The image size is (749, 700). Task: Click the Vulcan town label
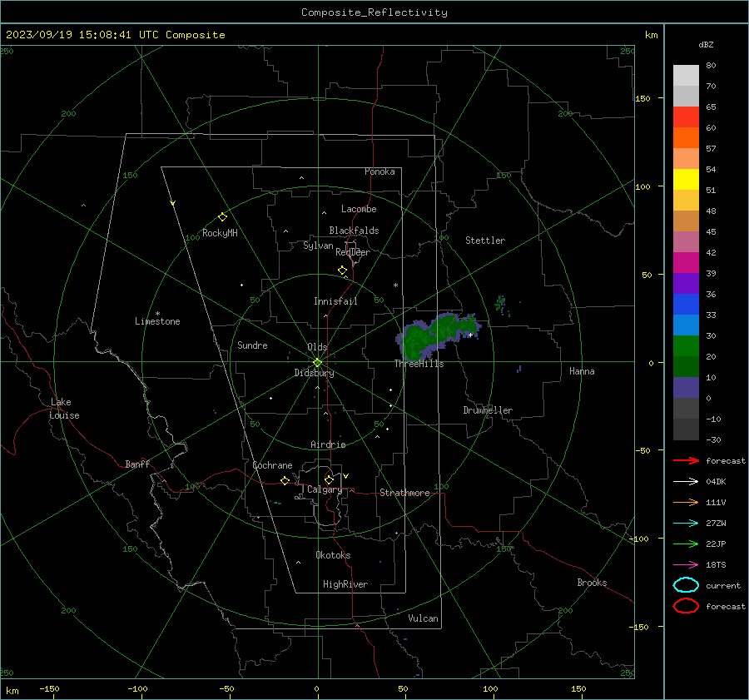pyautogui.click(x=423, y=618)
